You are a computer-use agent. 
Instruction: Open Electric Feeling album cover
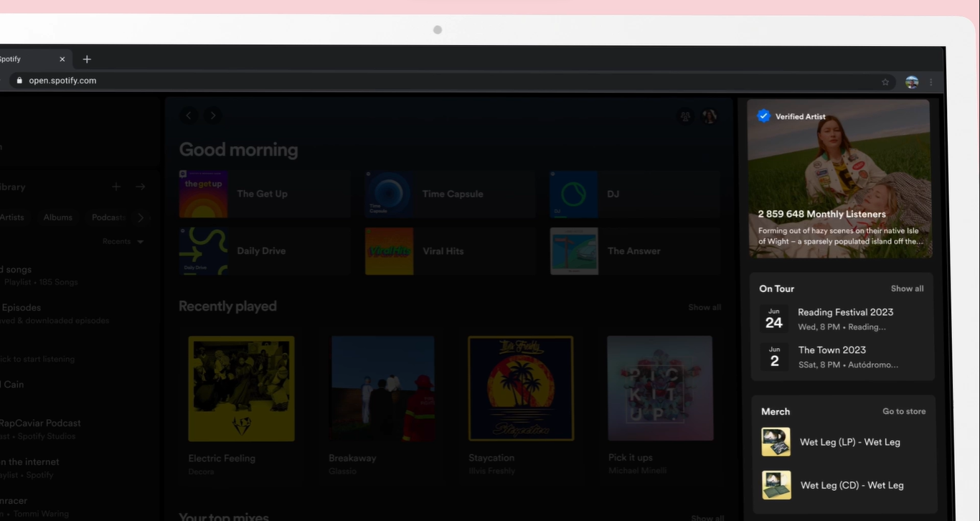(x=241, y=388)
